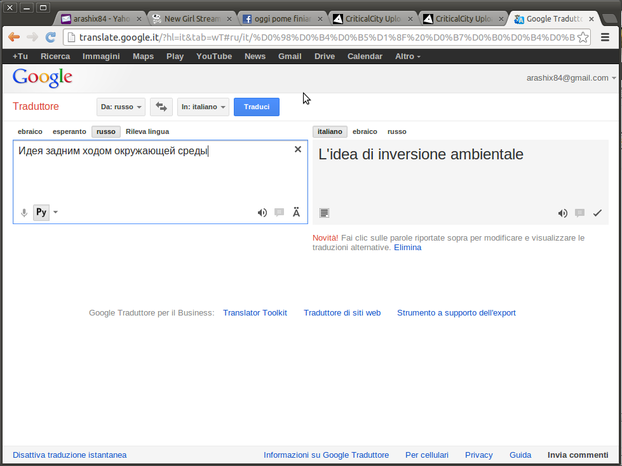The height and width of the screenshot is (466, 622).
Task: Select all translation text icon
Action: tap(324, 213)
